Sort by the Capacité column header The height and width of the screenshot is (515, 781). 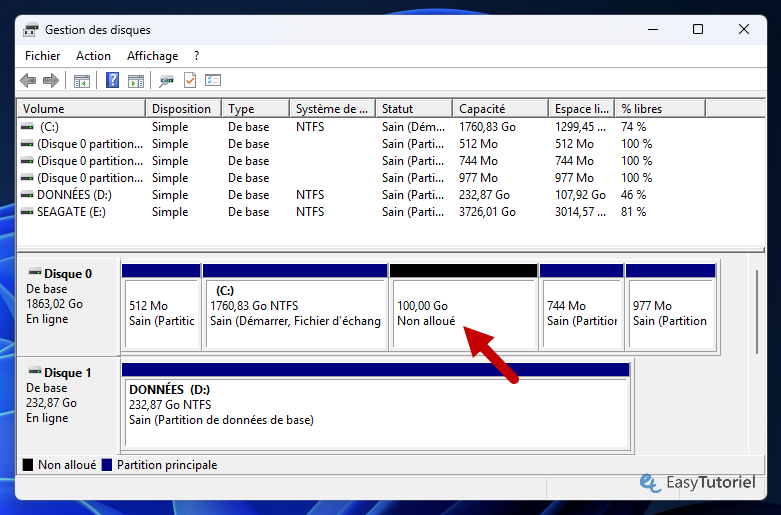(499, 108)
